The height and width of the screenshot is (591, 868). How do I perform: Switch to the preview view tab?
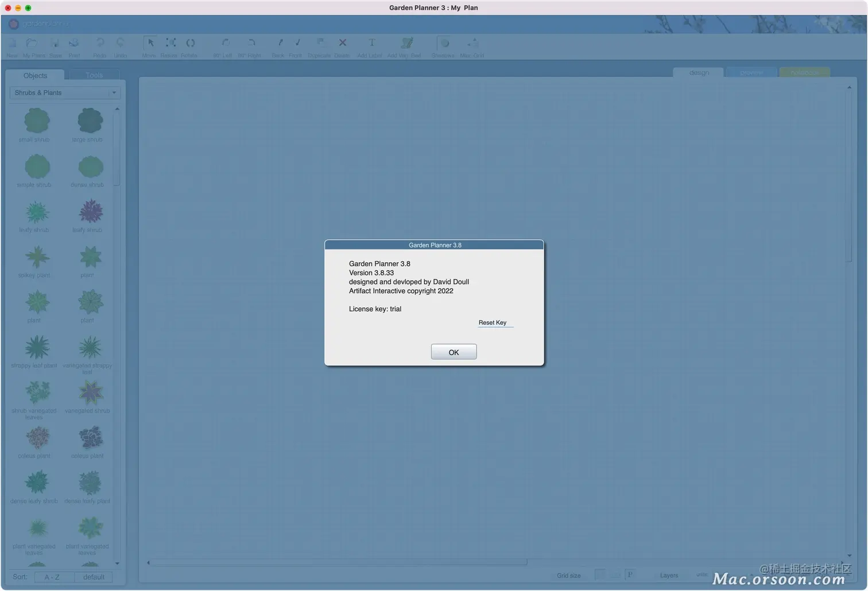point(751,73)
